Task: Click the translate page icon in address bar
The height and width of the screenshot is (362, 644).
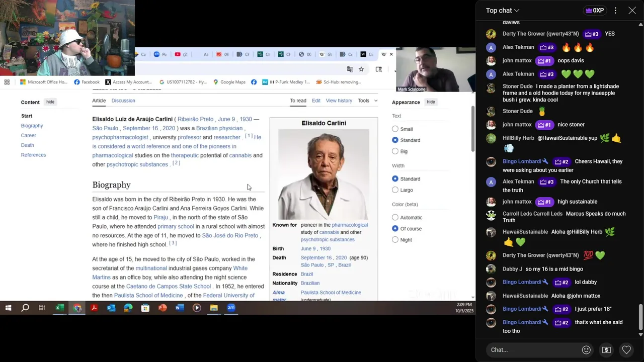Action: click(x=350, y=69)
